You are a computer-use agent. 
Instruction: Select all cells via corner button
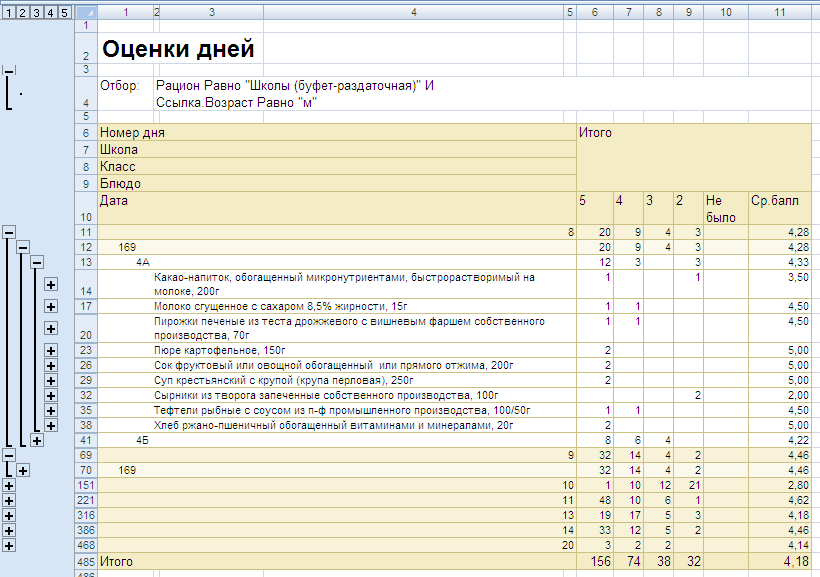pyautogui.click(x=86, y=12)
